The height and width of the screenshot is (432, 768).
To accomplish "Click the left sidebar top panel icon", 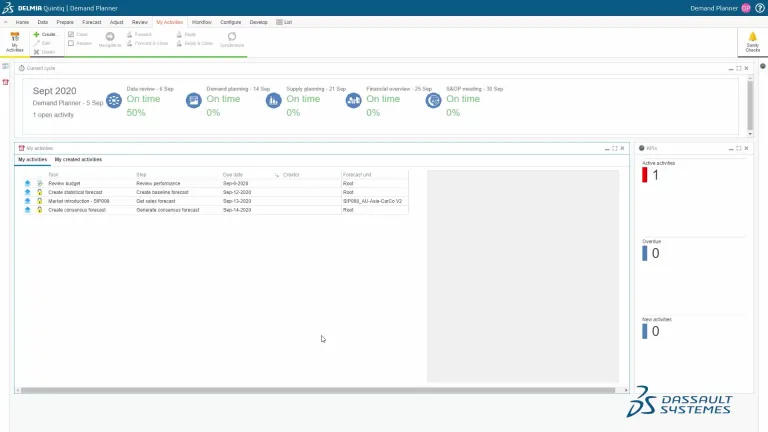I will (x=5, y=66).
